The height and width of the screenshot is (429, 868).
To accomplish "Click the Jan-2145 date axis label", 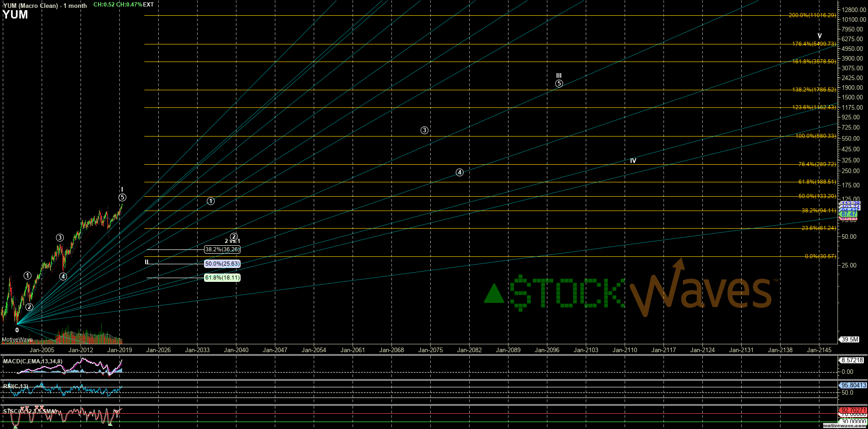I will pyautogui.click(x=819, y=350).
